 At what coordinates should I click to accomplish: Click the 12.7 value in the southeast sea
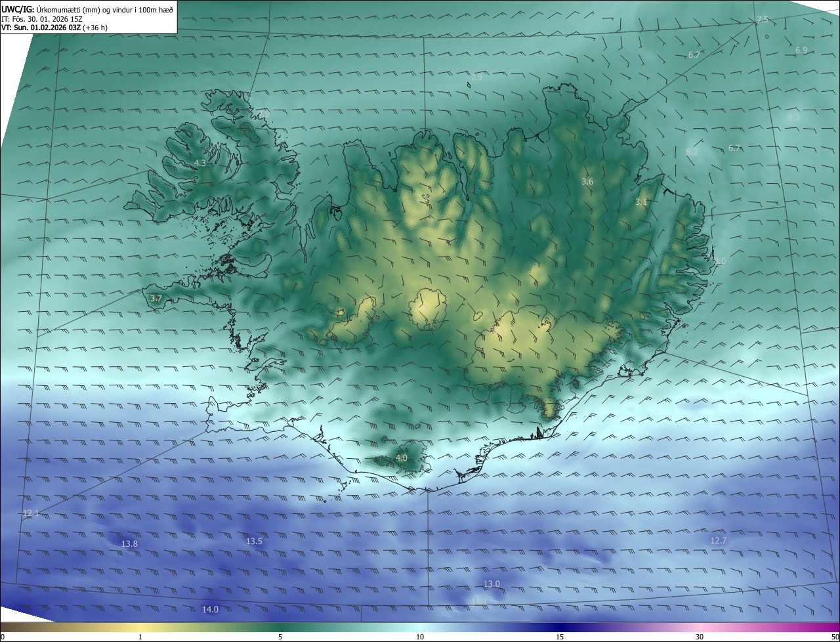(719, 540)
